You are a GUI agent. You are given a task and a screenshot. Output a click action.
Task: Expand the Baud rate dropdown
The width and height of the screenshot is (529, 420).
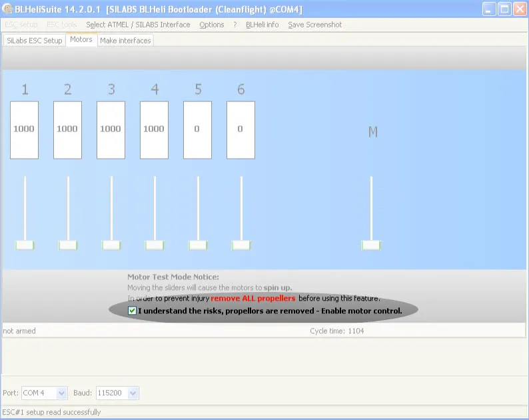click(132, 393)
